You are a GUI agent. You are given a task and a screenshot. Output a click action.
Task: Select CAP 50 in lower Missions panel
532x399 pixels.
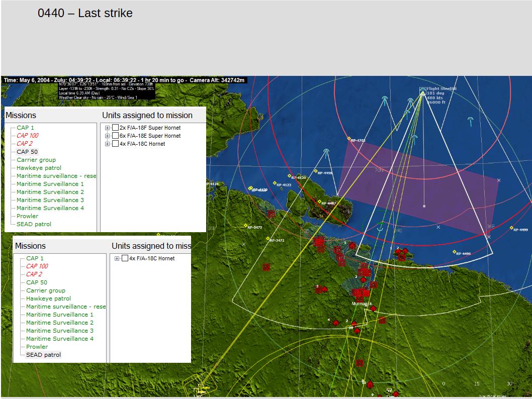point(37,282)
